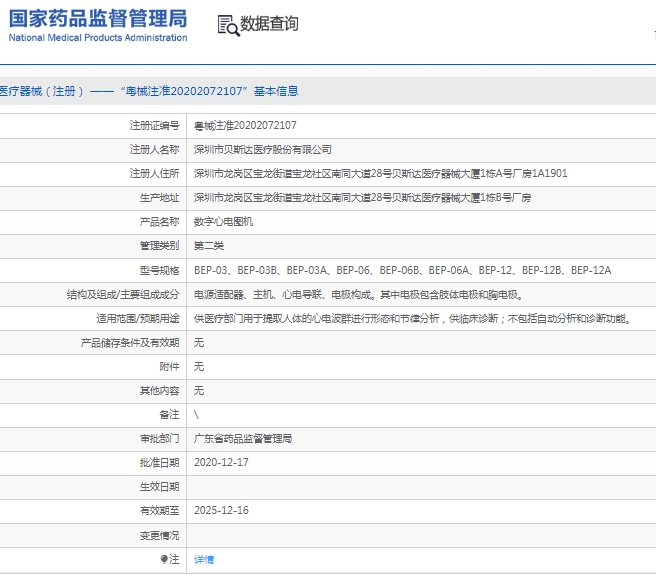
Task: Click the 产品名称 label
Action: coord(159,221)
